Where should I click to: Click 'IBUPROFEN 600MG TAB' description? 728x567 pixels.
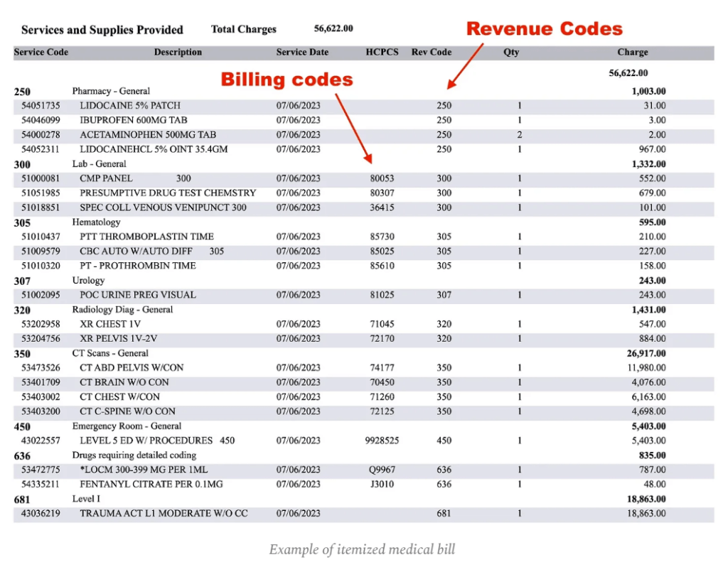(133, 120)
